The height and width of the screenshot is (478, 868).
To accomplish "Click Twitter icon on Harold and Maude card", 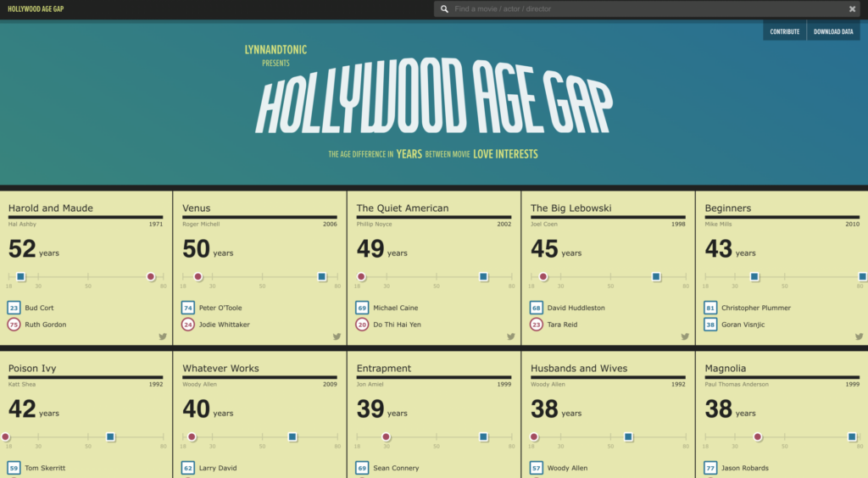I will point(163,336).
